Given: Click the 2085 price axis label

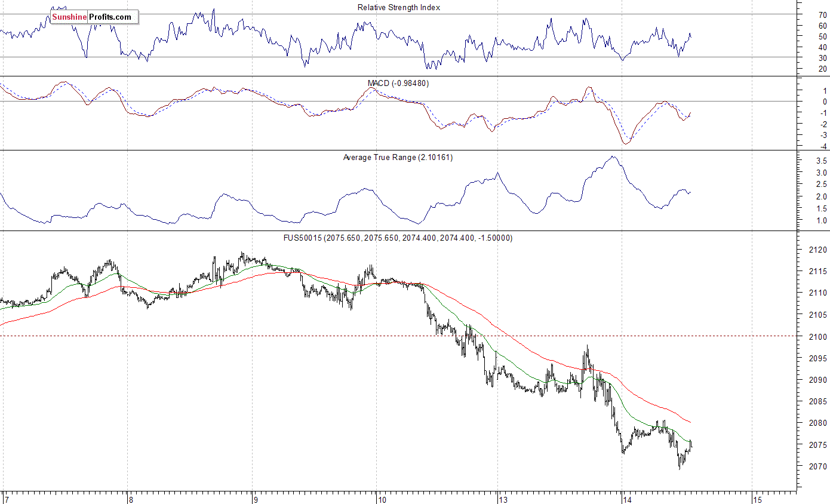Looking at the screenshot, I should tap(819, 401).
